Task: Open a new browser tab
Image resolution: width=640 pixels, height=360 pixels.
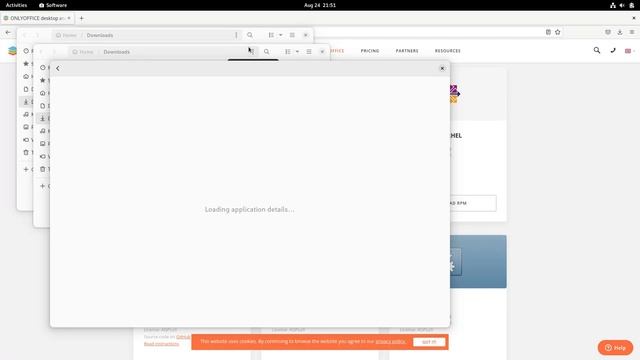Action: click(x=82, y=18)
